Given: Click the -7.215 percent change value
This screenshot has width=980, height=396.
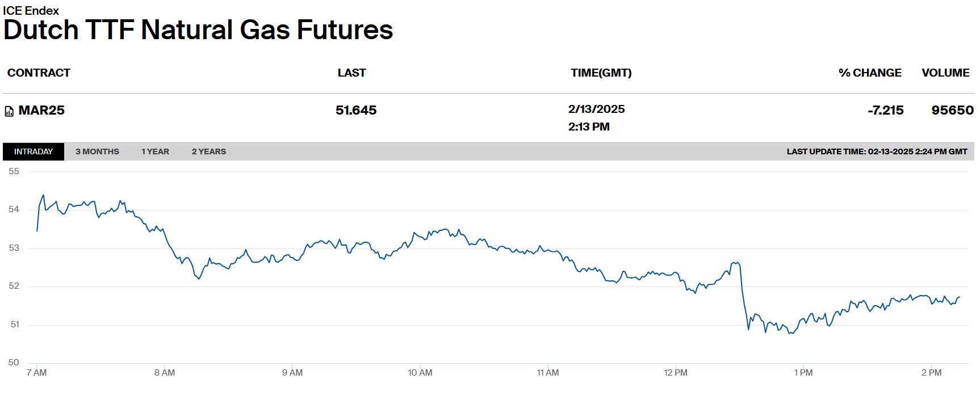Looking at the screenshot, I should click(x=885, y=110).
